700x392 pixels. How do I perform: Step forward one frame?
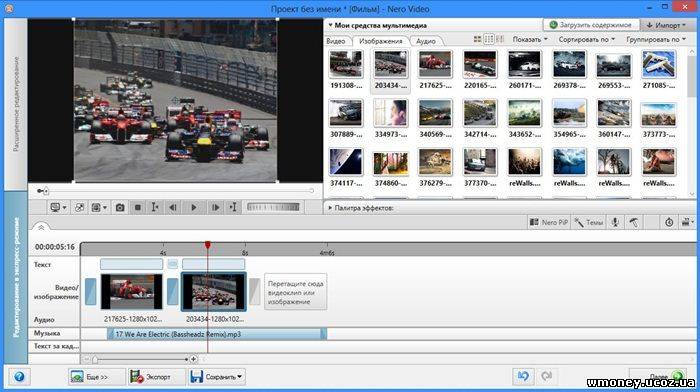click(x=215, y=208)
